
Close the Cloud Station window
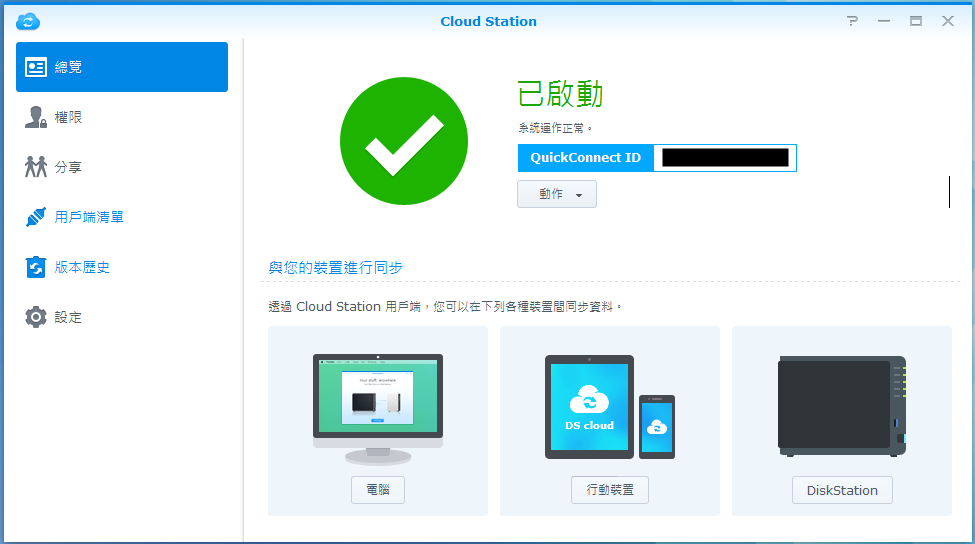(x=948, y=21)
